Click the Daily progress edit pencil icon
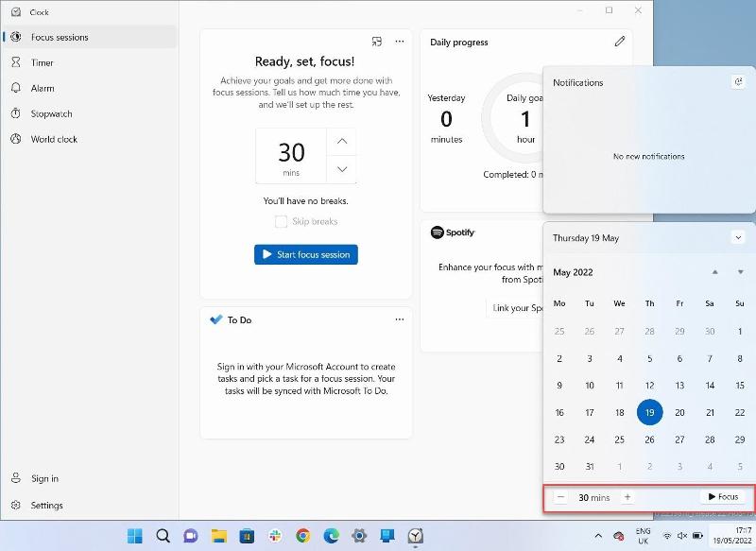Image resolution: width=756 pixels, height=551 pixels. point(620,42)
